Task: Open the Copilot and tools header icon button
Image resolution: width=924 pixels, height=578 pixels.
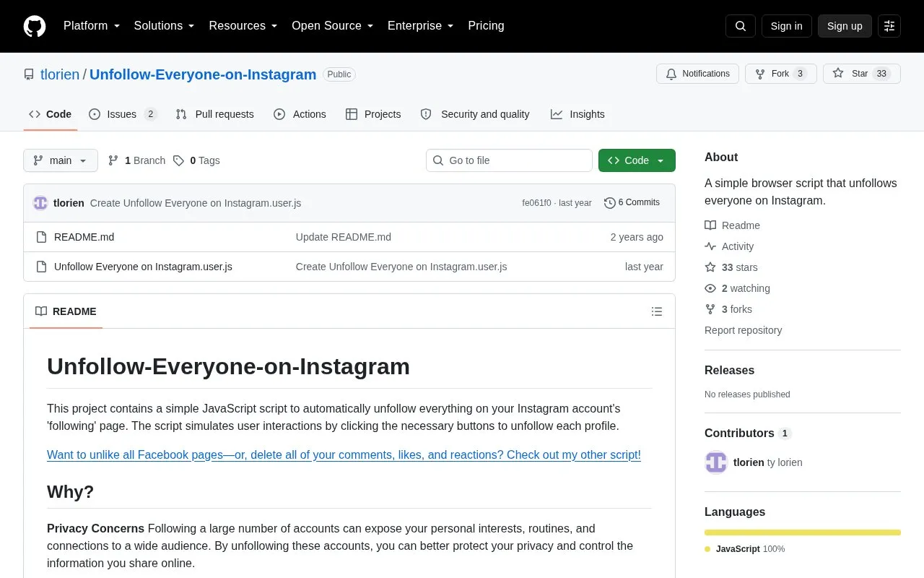Action: pos(889,26)
